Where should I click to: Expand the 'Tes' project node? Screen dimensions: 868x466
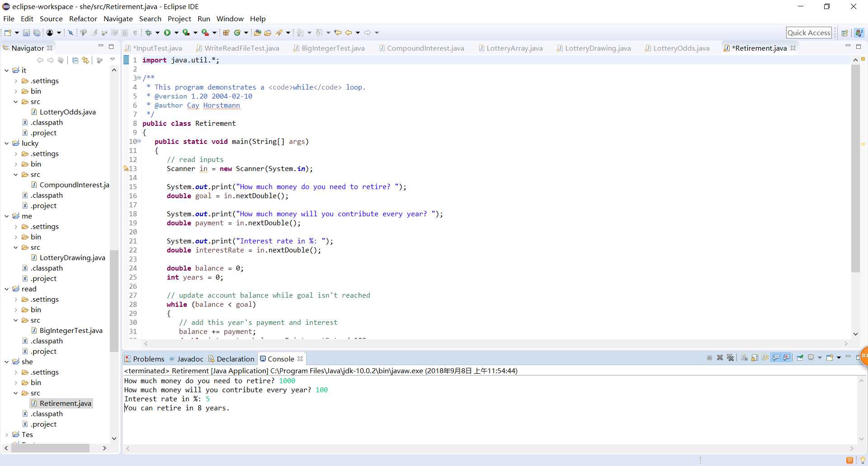click(7, 434)
